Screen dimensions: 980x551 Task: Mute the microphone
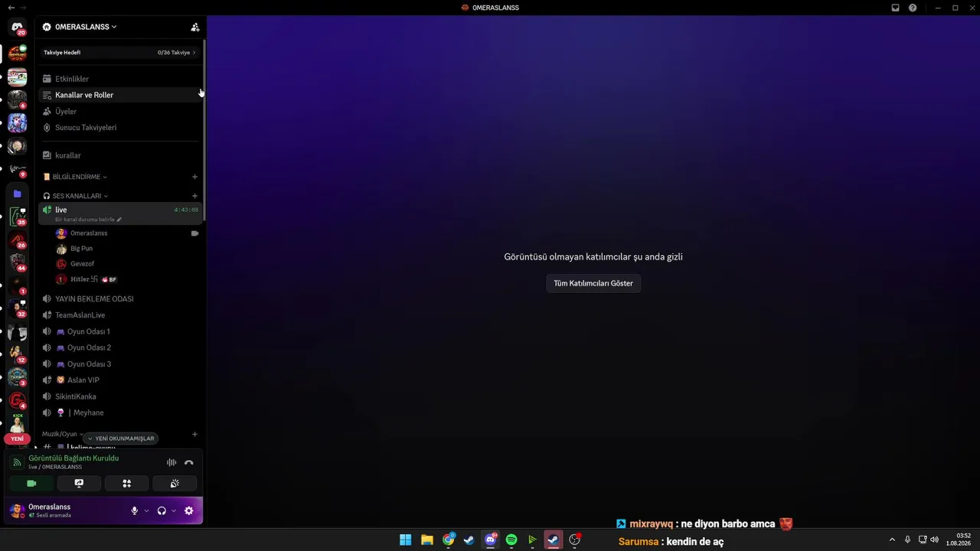click(x=135, y=510)
